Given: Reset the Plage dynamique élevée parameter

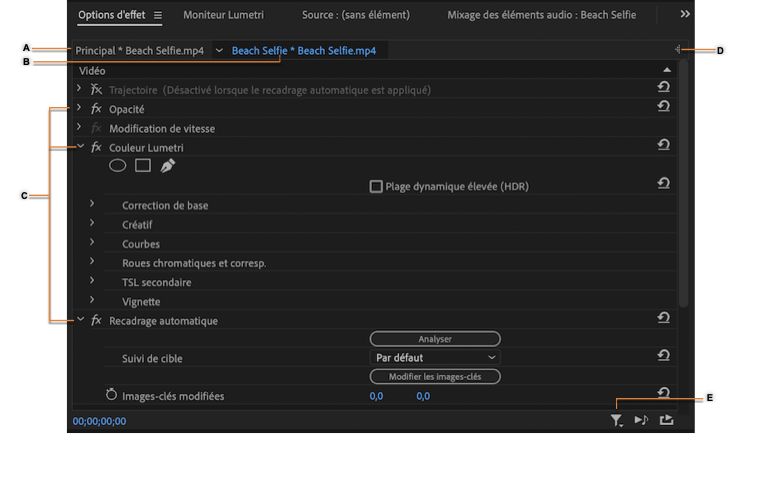Looking at the screenshot, I should (x=664, y=184).
